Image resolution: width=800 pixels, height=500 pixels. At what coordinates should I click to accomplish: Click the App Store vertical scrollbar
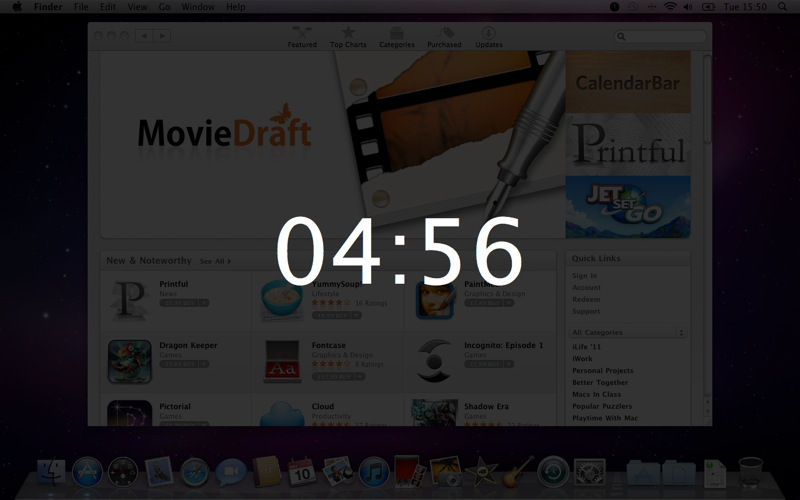(707, 99)
